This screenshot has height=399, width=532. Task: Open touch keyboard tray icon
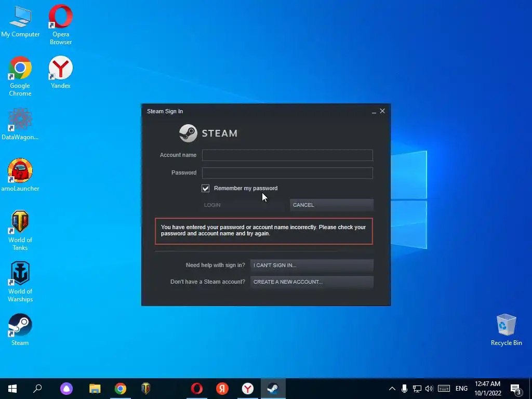(x=444, y=389)
